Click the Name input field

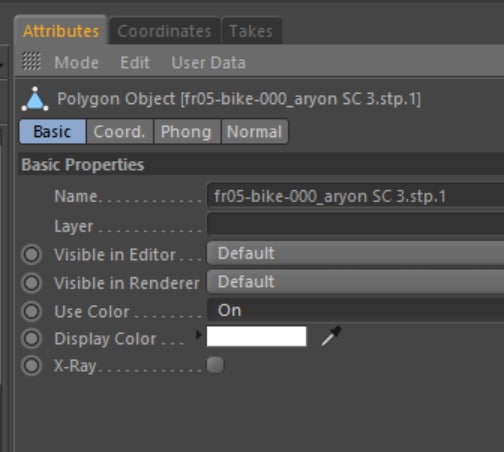(x=355, y=196)
